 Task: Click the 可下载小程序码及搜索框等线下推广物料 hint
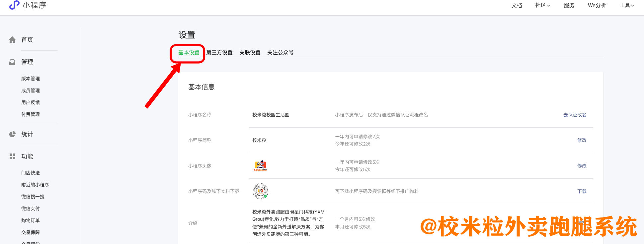pyautogui.click(x=377, y=191)
